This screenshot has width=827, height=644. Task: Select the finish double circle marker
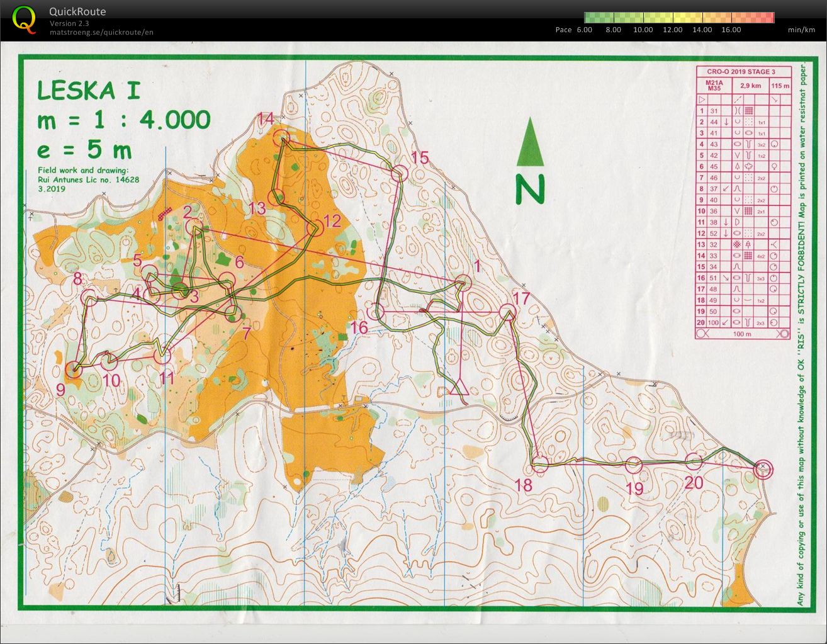(x=763, y=469)
